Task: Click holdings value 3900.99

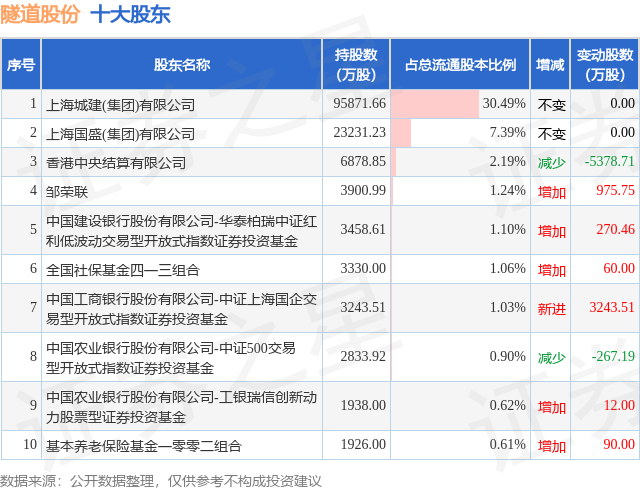Action: 363,190
